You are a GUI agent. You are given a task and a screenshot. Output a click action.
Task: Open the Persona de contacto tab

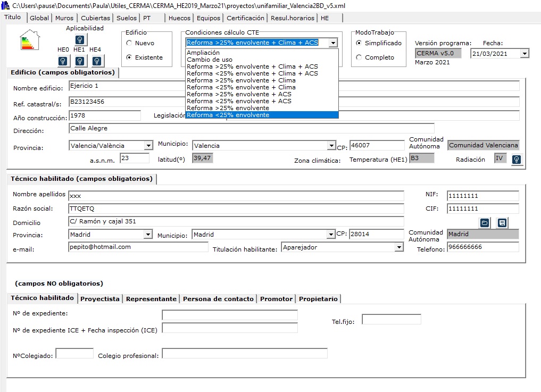pos(218,299)
